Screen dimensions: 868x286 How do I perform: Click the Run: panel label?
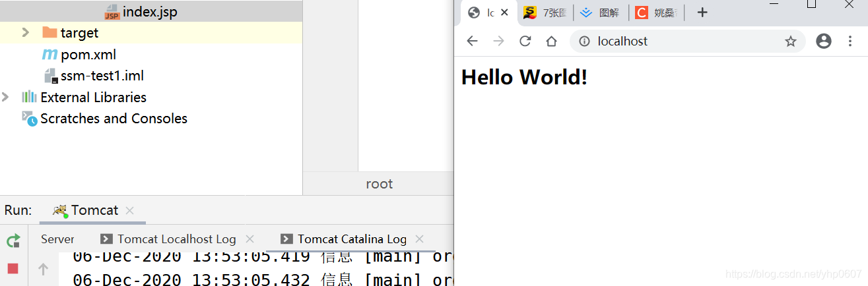click(x=18, y=210)
